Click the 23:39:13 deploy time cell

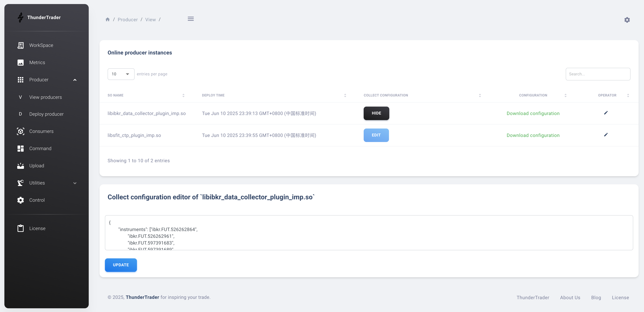point(259,114)
